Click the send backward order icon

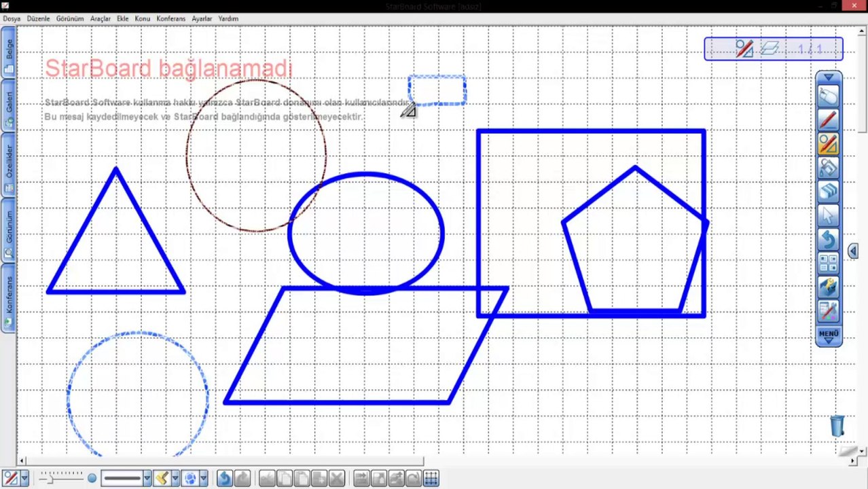tap(379, 478)
